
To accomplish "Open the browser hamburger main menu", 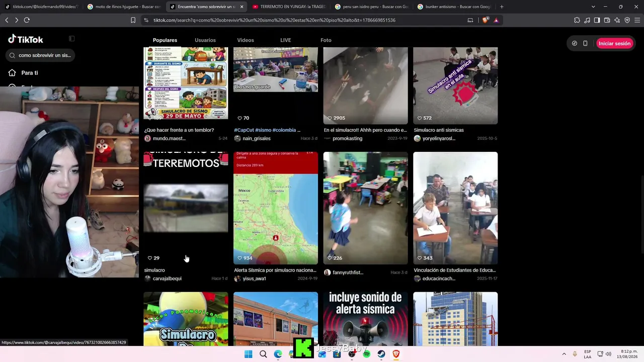I will [637, 20].
